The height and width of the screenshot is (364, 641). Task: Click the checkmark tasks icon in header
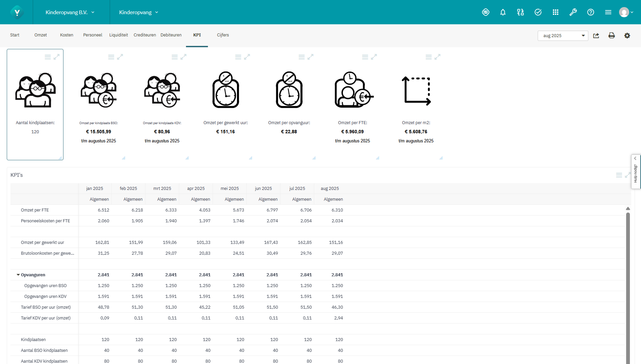(538, 12)
